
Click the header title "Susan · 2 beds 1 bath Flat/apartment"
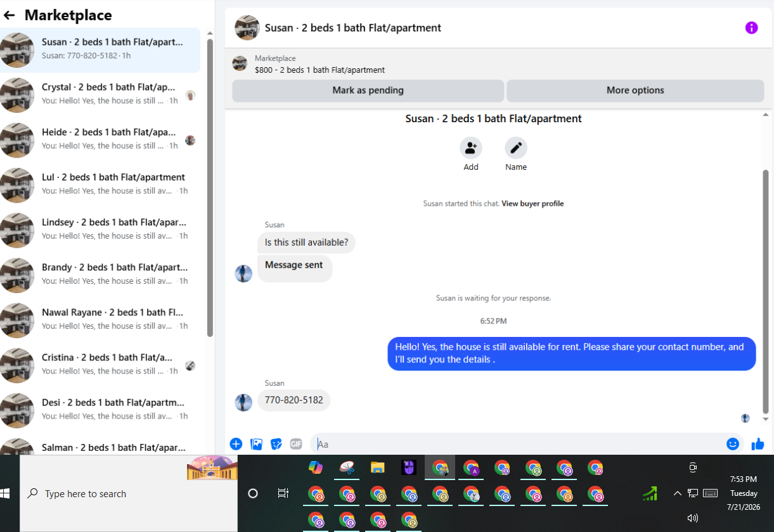(353, 28)
